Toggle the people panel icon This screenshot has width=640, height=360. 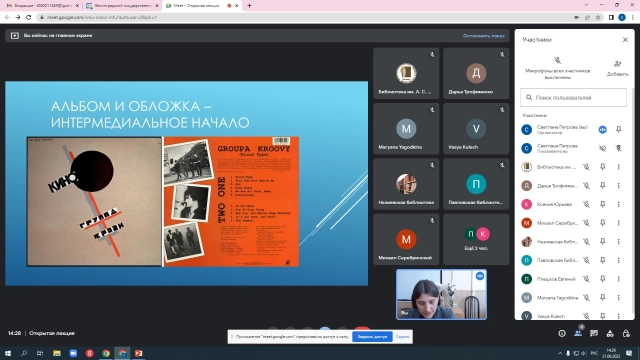pos(578,333)
